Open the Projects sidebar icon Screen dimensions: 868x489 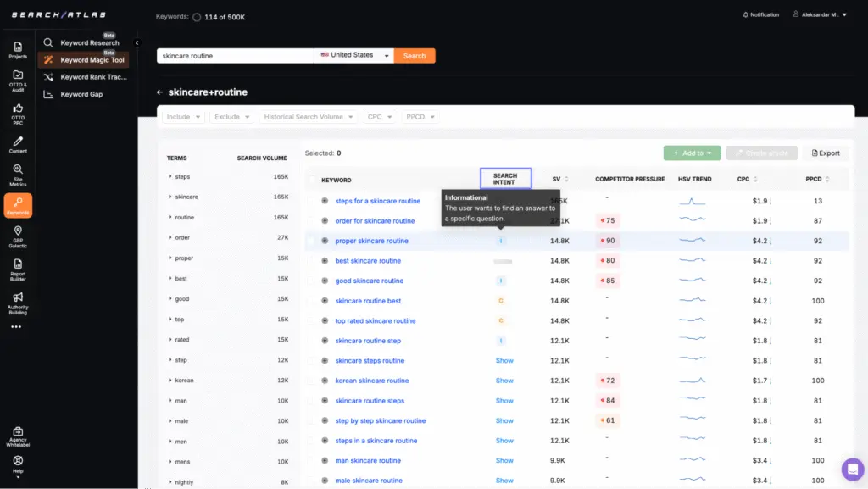pos(18,50)
